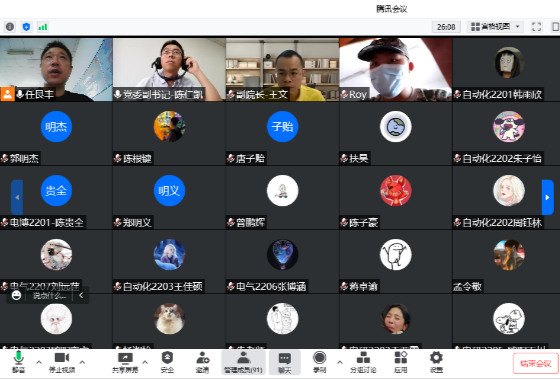The height and width of the screenshot is (380, 560).
Task: Expand video options arrow beside camera
Action: click(82, 362)
